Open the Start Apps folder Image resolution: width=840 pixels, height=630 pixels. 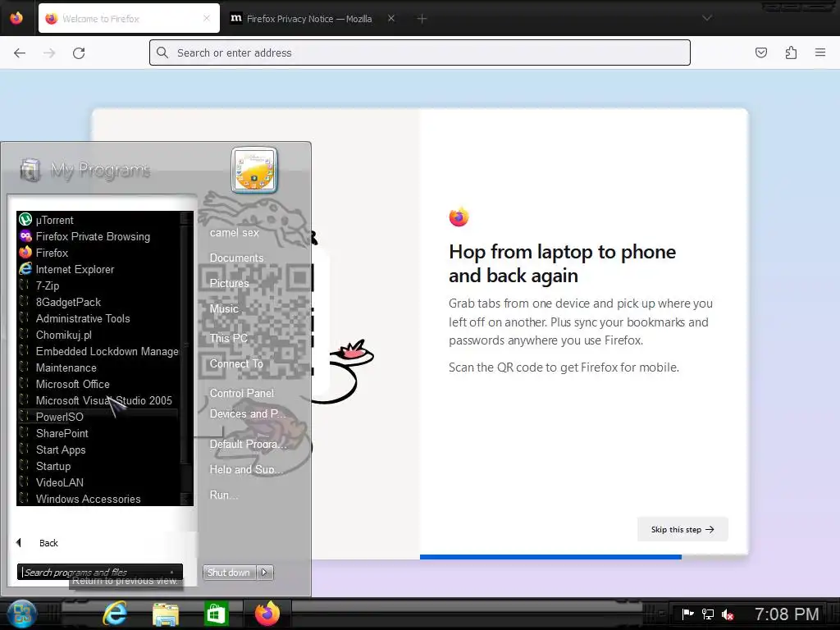pyautogui.click(x=99, y=450)
